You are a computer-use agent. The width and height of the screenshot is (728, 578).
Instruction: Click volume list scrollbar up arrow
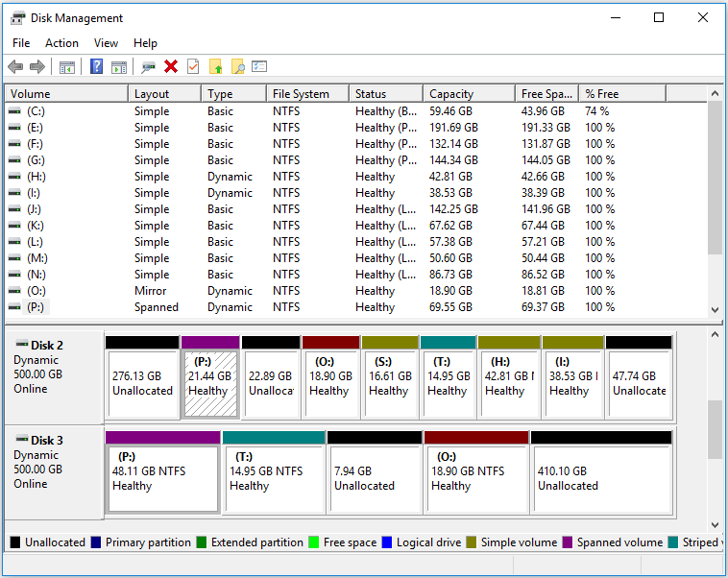point(715,93)
